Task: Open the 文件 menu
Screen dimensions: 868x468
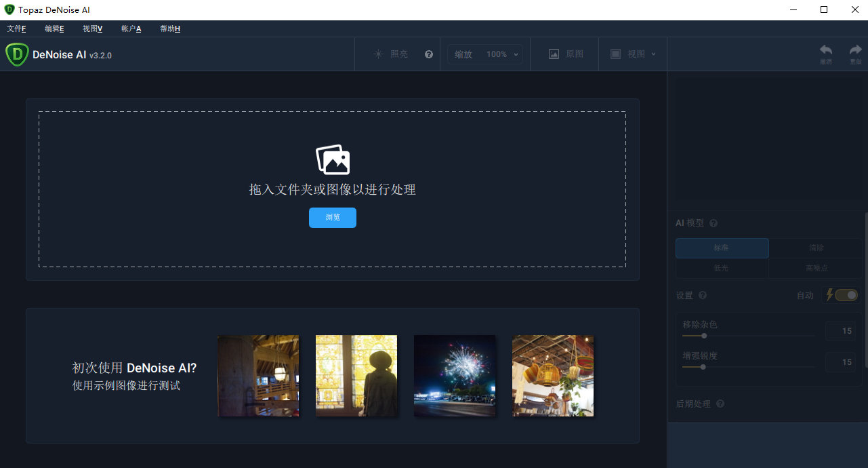Action: click(x=16, y=28)
